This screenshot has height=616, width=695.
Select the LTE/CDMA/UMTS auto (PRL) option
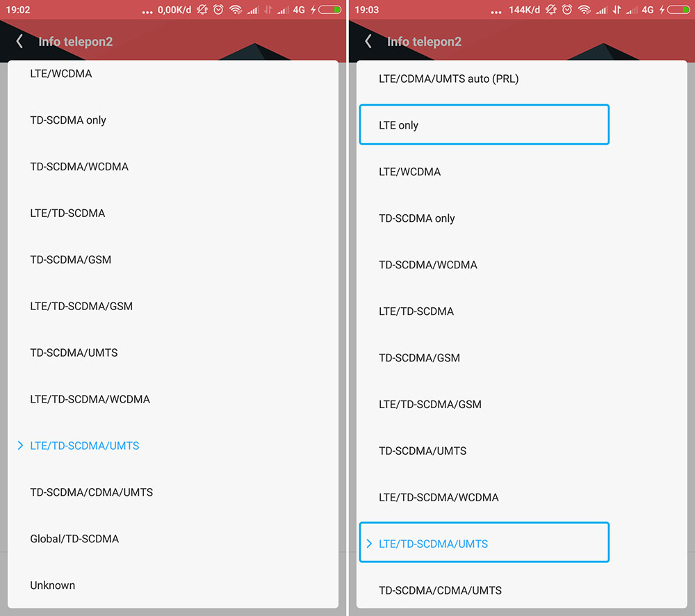tap(447, 79)
